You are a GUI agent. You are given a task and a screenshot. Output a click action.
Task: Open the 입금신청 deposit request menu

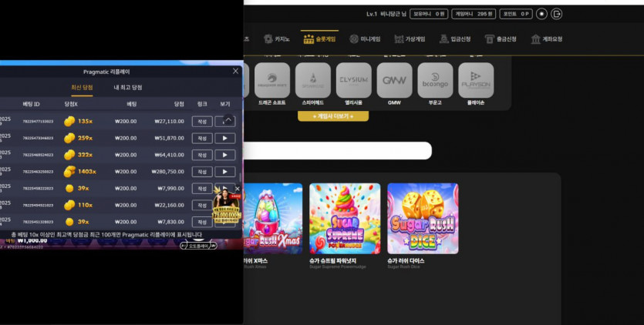click(455, 39)
